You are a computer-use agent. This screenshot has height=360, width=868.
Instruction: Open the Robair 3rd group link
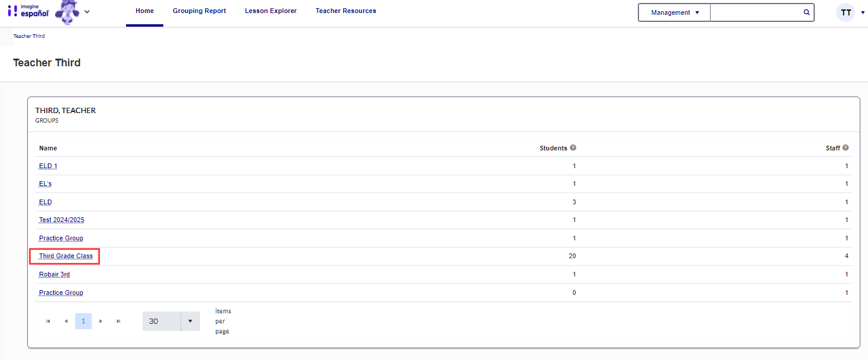(x=54, y=275)
